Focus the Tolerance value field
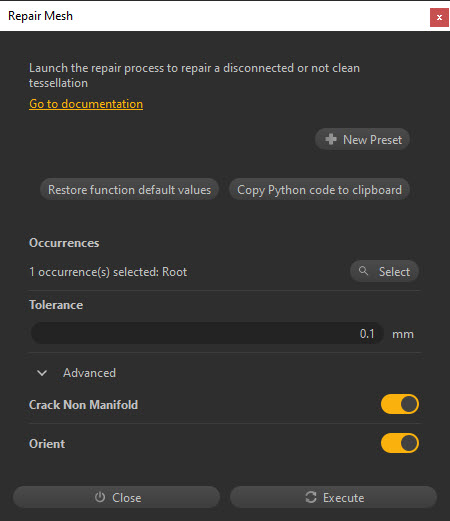 click(207, 333)
